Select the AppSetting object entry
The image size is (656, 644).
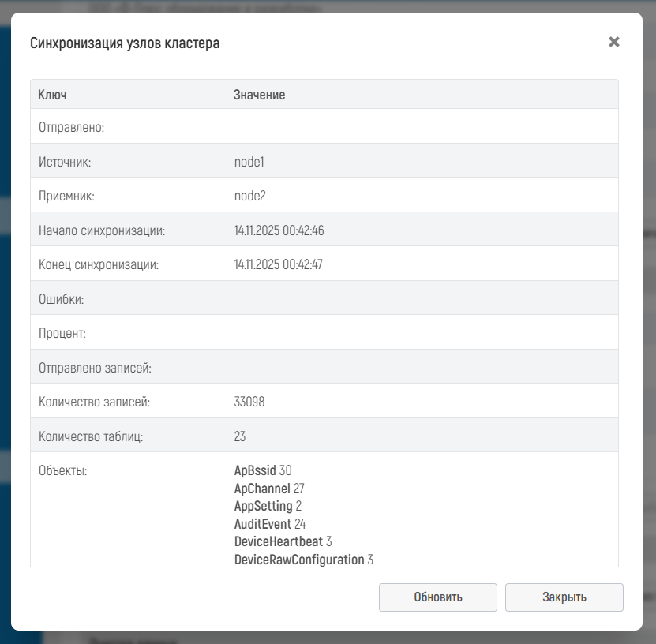268,506
